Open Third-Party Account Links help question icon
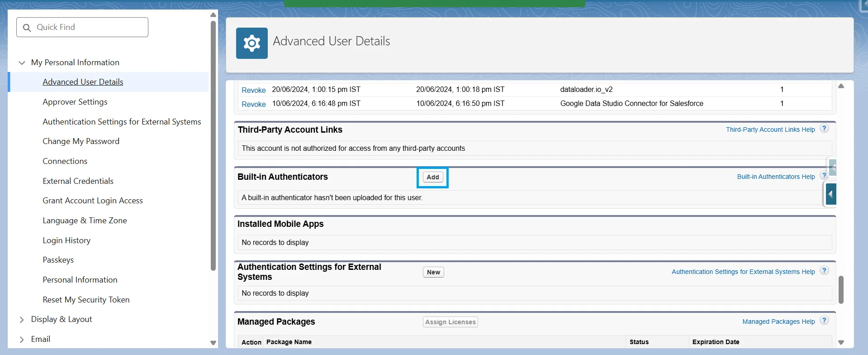 click(x=824, y=129)
